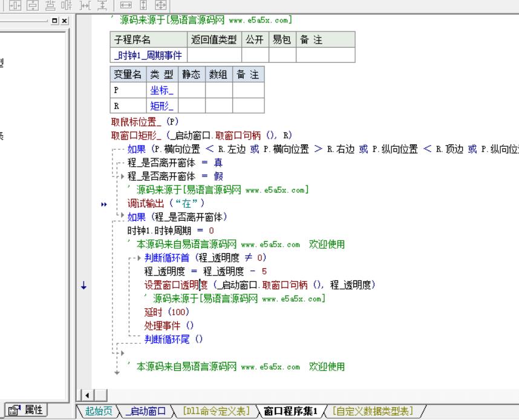Select the 矩形_ type cell of variable R
The image size is (519, 420).
[x=162, y=106]
